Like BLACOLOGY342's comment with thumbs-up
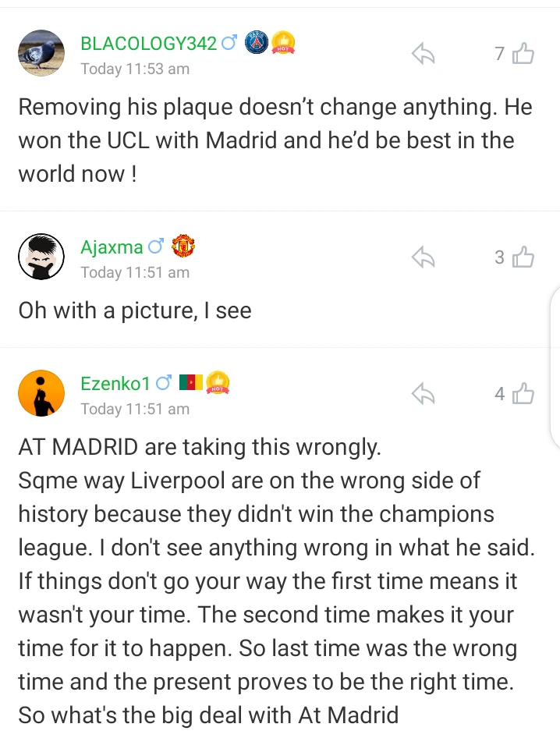Viewport: 560px width, 745px height. [523, 54]
